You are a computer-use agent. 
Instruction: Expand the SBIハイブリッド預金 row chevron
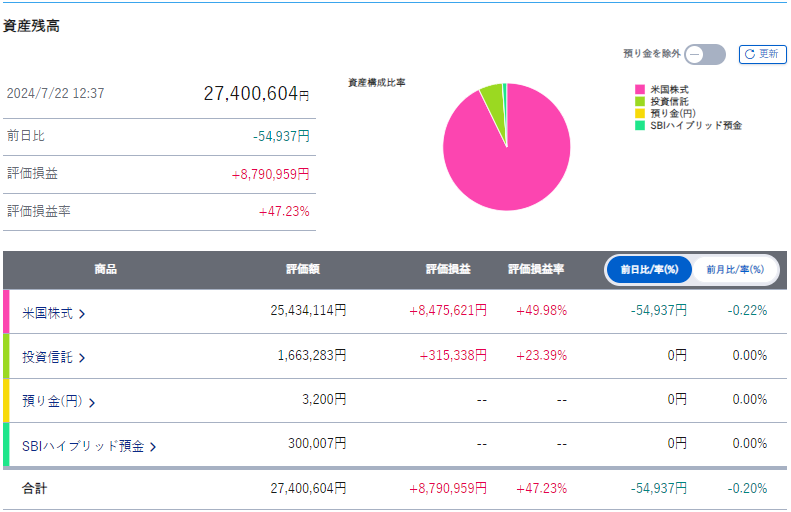[x=153, y=447]
